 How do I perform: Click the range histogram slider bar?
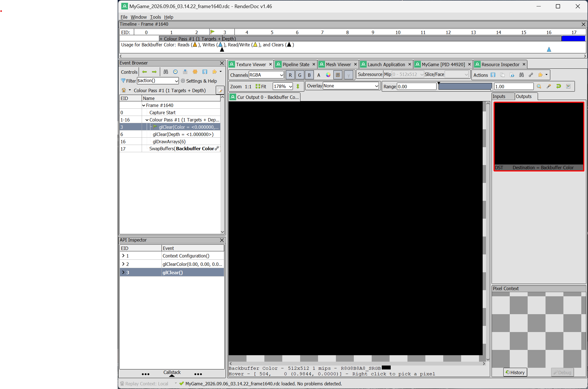pos(465,86)
